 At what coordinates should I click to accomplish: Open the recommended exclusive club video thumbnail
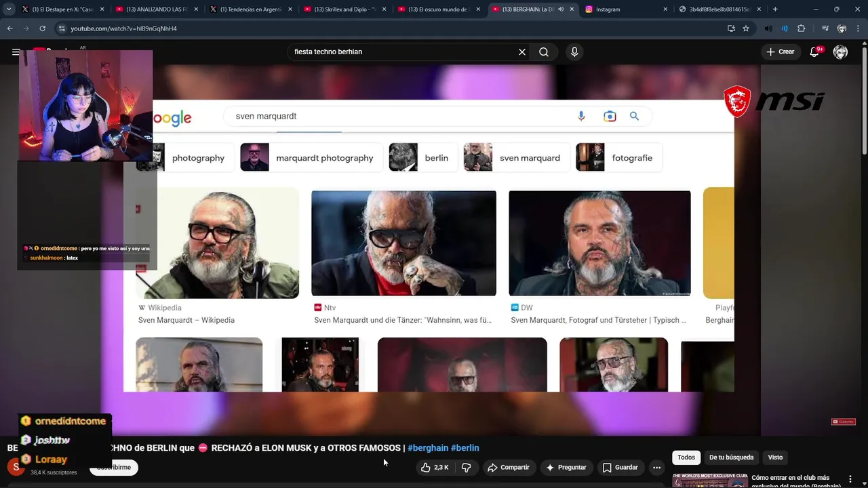pyautogui.click(x=710, y=481)
